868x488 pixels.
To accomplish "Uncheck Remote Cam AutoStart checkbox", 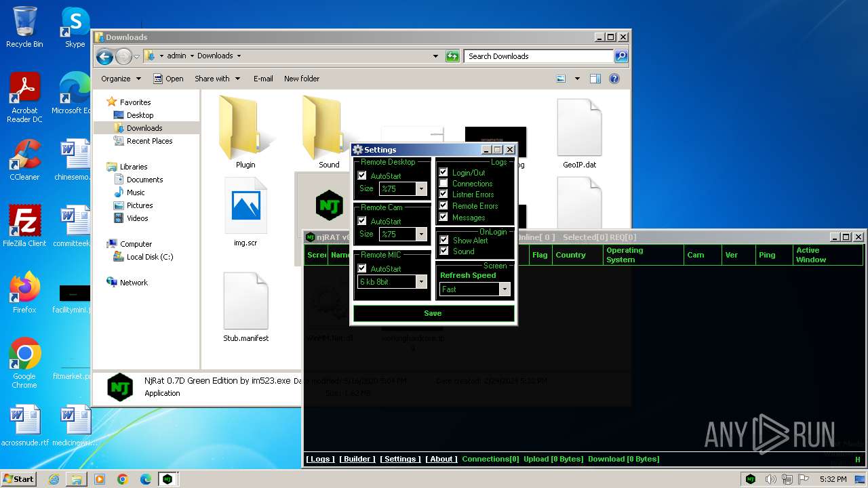I will coord(362,221).
